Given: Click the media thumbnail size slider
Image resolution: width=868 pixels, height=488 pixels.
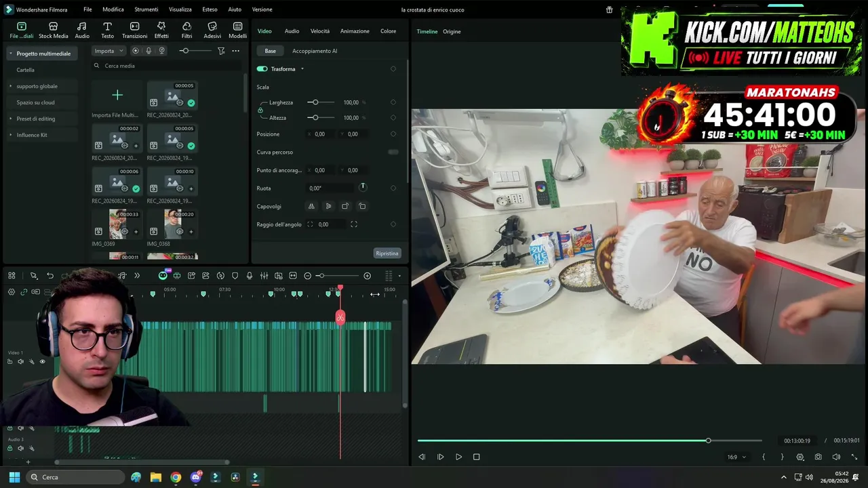Looking at the screenshot, I should [x=195, y=51].
